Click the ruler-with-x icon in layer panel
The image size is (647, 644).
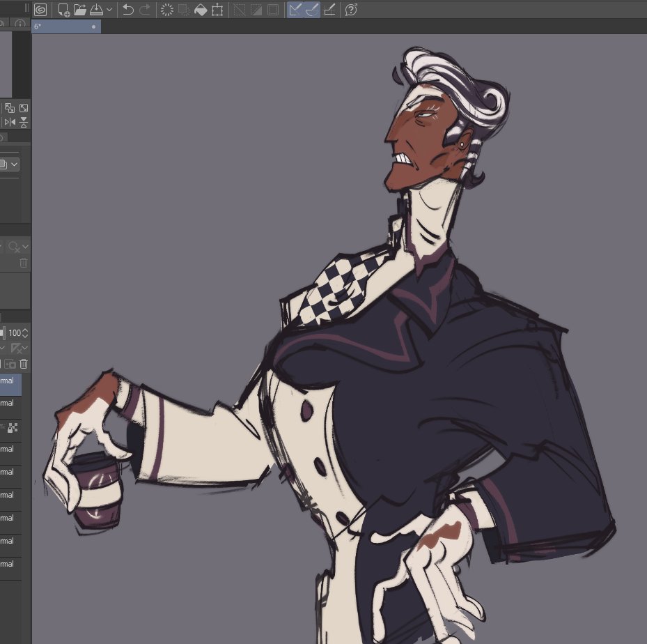(x=16, y=348)
